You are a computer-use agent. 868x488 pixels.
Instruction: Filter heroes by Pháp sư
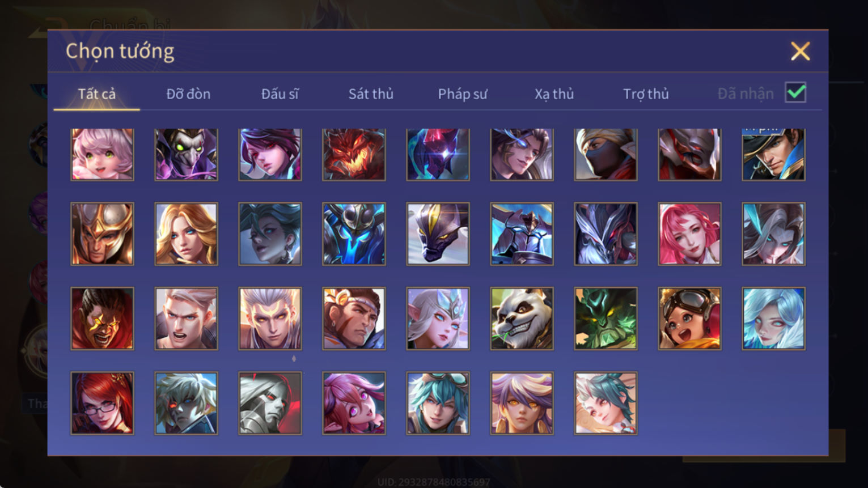click(x=462, y=94)
